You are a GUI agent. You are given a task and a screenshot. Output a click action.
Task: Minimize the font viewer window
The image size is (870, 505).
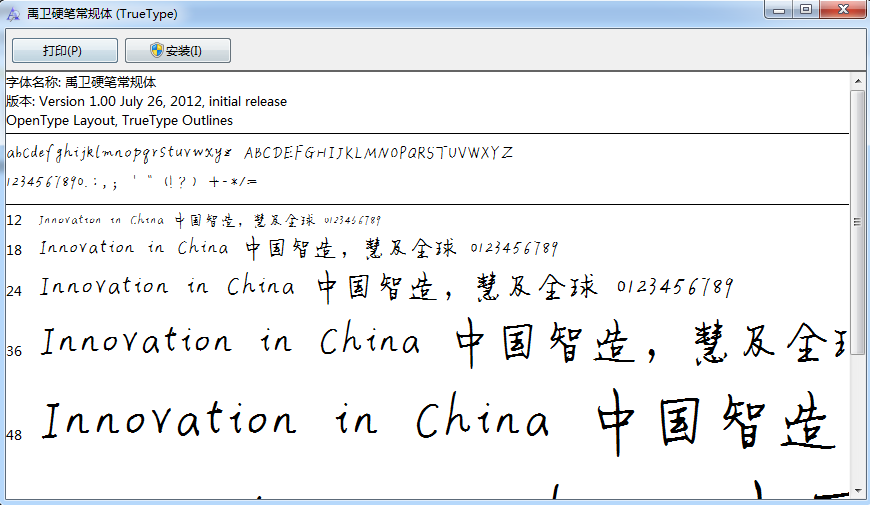778,9
